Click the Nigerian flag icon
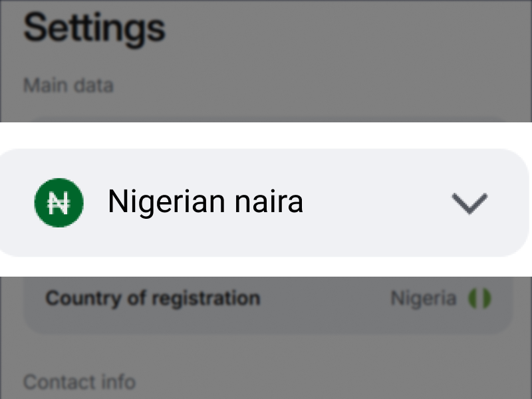This screenshot has width=532, height=399. click(x=479, y=299)
